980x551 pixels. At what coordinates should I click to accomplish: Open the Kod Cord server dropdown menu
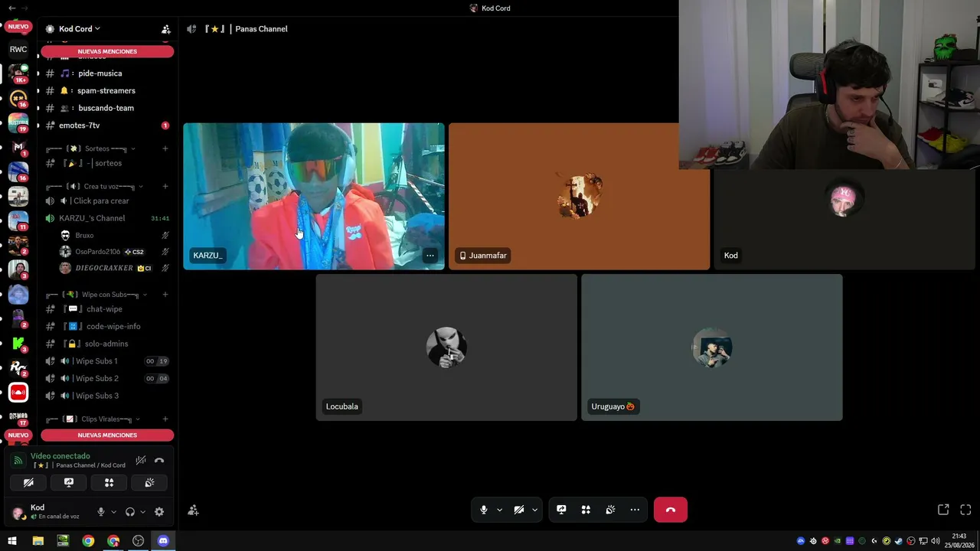point(79,29)
